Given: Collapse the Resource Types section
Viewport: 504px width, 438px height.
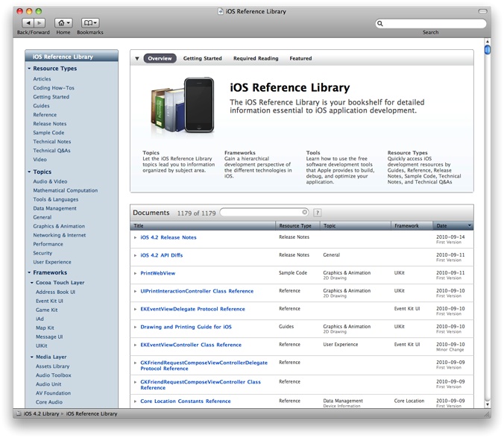Looking at the screenshot, I should coord(29,69).
